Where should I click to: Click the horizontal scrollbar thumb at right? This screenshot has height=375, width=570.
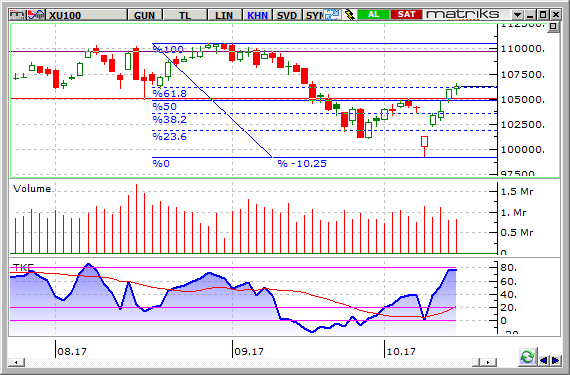476,362
